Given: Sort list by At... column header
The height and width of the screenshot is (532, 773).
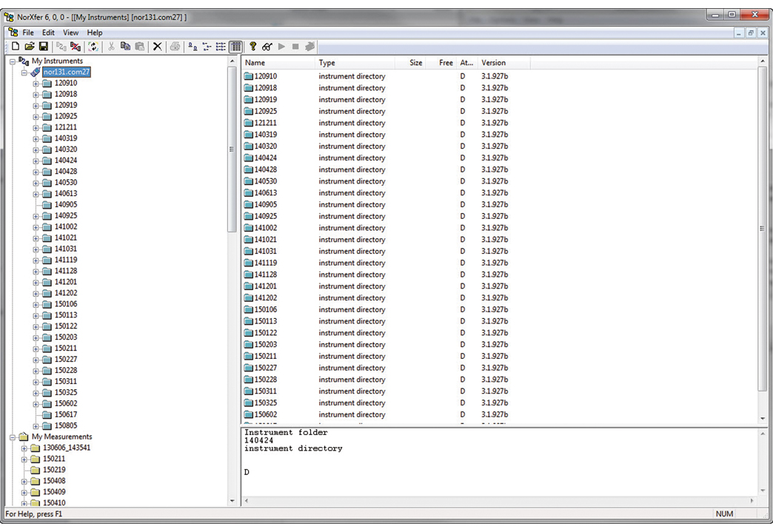Looking at the screenshot, I should coord(467,63).
